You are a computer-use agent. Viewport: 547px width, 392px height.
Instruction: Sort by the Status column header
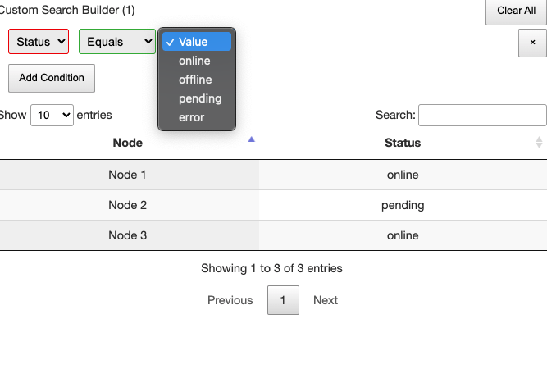coord(403,143)
